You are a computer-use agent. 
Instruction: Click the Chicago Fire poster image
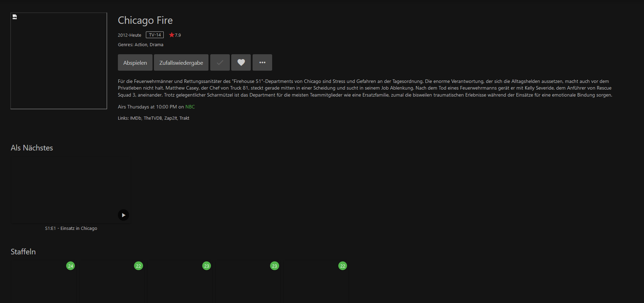pyautogui.click(x=59, y=61)
